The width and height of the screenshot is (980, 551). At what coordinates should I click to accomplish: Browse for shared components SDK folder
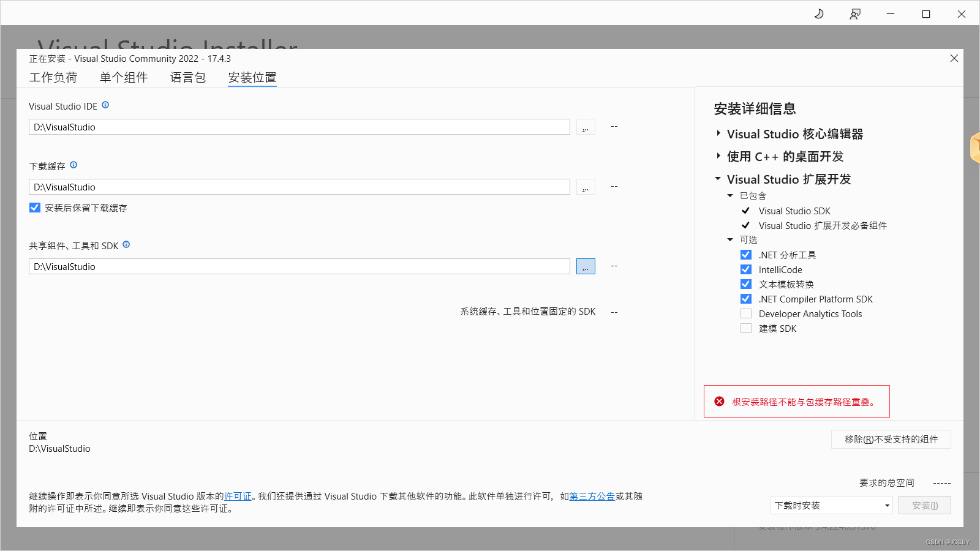(x=586, y=266)
